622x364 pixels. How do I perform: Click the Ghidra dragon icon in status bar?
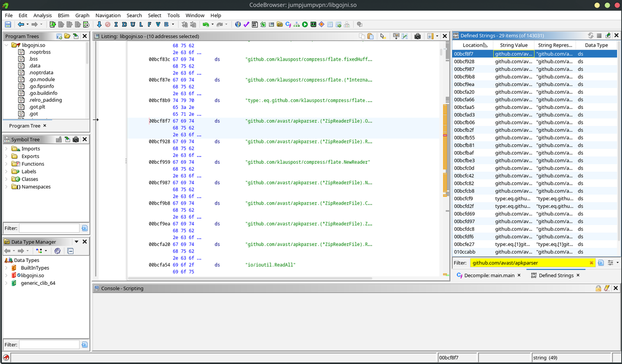pyautogui.click(x=6, y=358)
